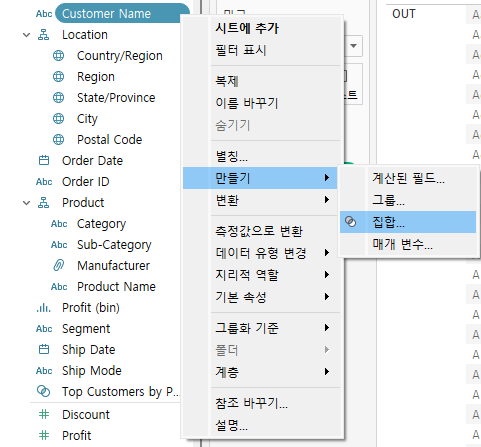Select the State/Province field
The height and width of the screenshot is (447, 481).
tap(116, 98)
